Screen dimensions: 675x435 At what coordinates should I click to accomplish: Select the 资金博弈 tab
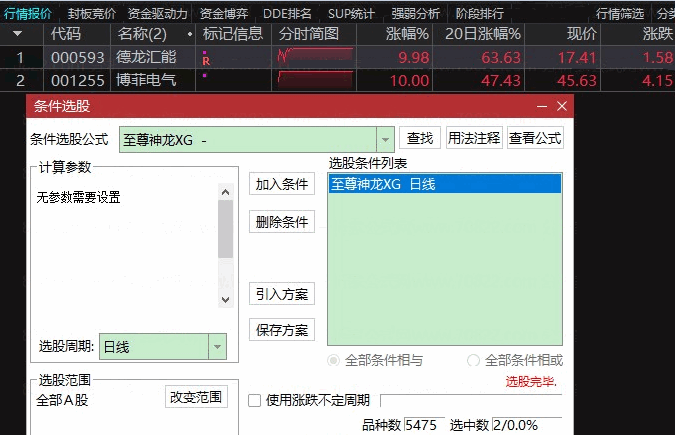224,14
